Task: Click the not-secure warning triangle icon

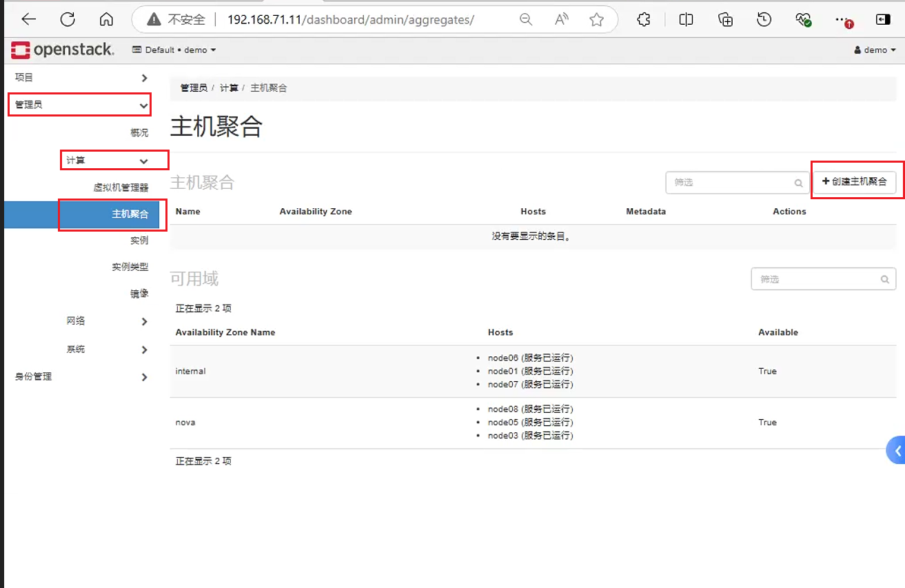Action: click(155, 19)
